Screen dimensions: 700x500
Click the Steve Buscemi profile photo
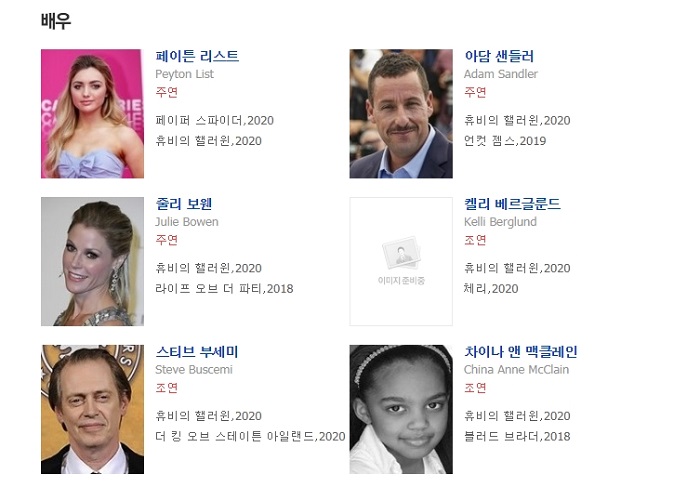pos(92,409)
